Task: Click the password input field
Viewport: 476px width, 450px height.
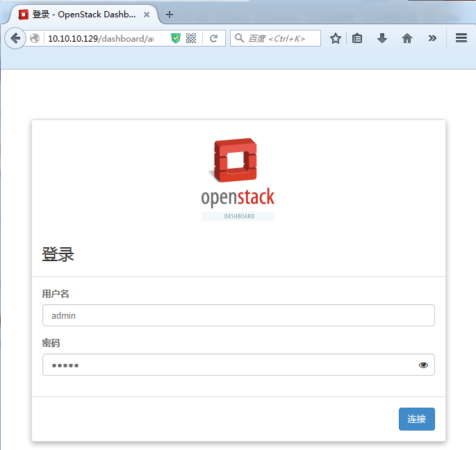Action: click(238, 365)
